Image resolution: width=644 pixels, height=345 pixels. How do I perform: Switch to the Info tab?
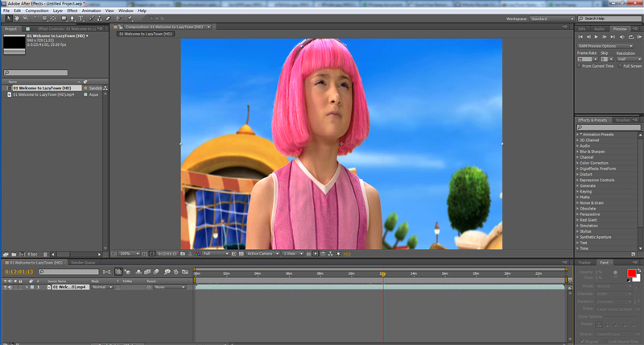(581, 29)
